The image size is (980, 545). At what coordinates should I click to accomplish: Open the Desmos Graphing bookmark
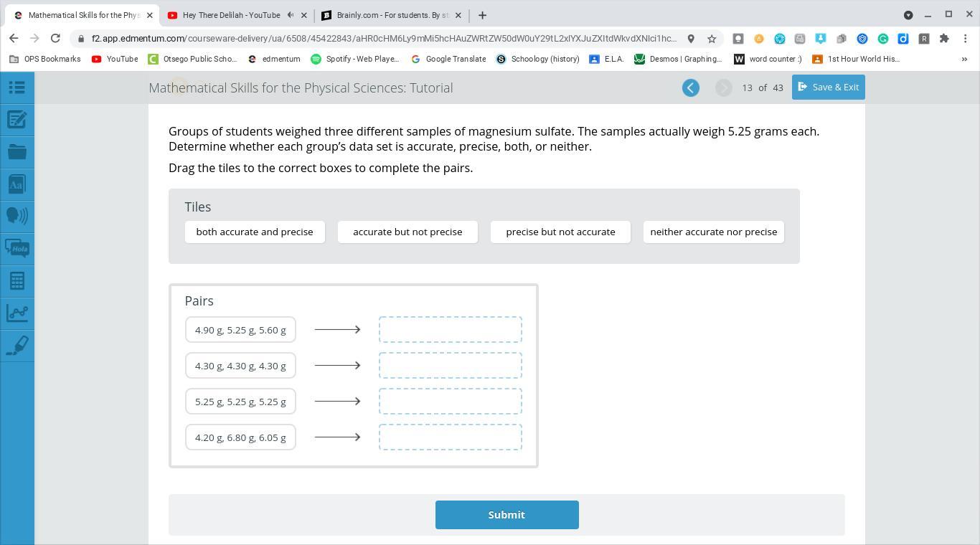678,59
